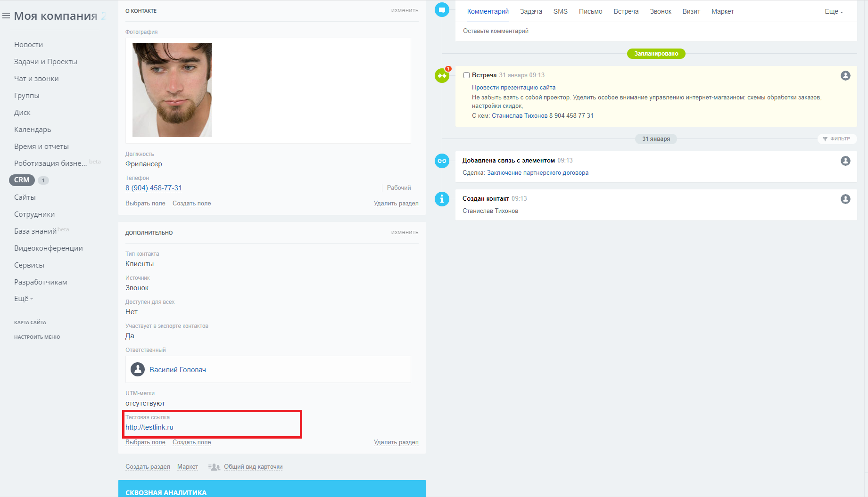Switch to the Звонок tab

pos(661,11)
